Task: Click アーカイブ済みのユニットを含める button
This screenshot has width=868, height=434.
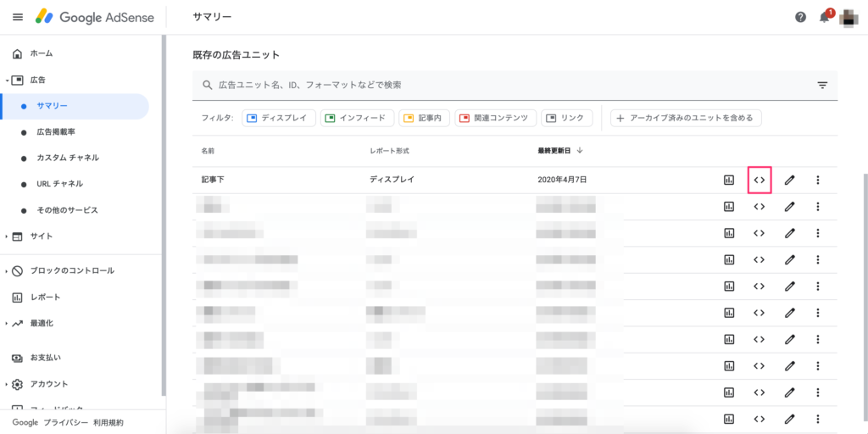Action: click(686, 118)
